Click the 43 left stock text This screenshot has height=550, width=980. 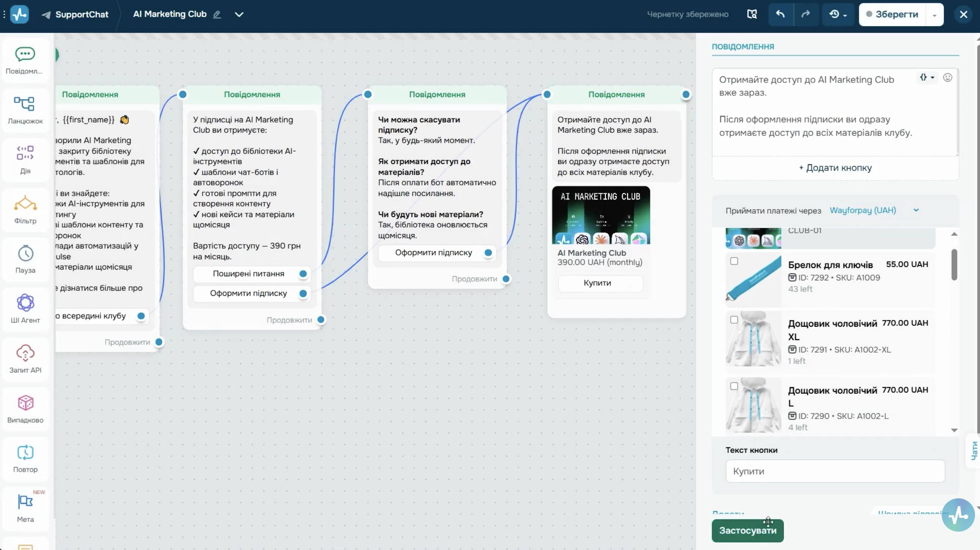click(x=800, y=289)
